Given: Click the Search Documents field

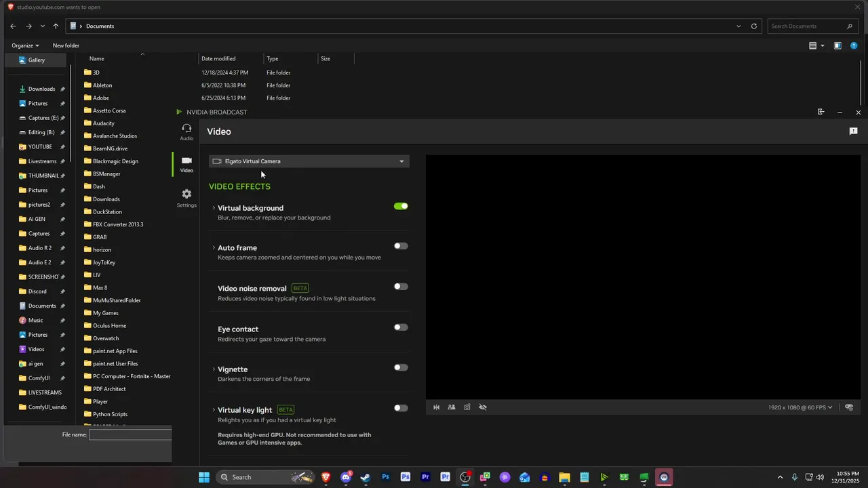Looking at the screenshot, I should click(x=812, y=26).
